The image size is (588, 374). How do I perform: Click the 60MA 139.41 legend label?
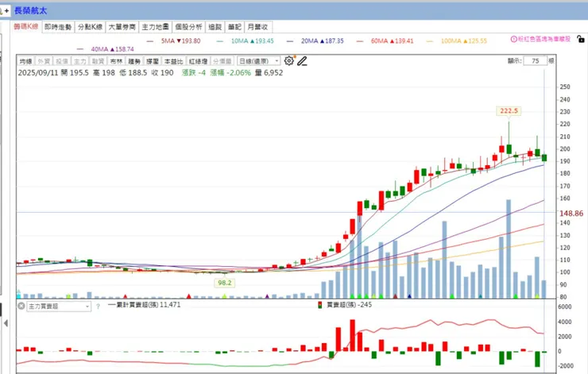coord(392,40)
